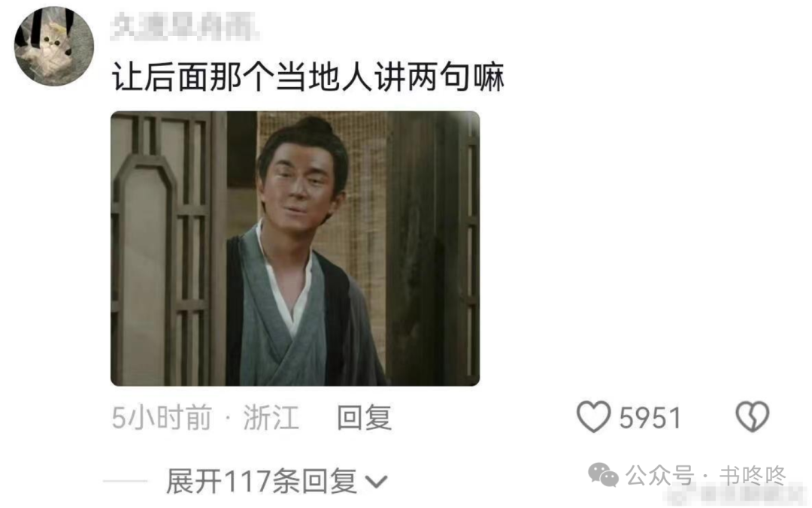Click the short line before 展开117条回复
This screenshot has height=508, width=812.
coord(126,482)
